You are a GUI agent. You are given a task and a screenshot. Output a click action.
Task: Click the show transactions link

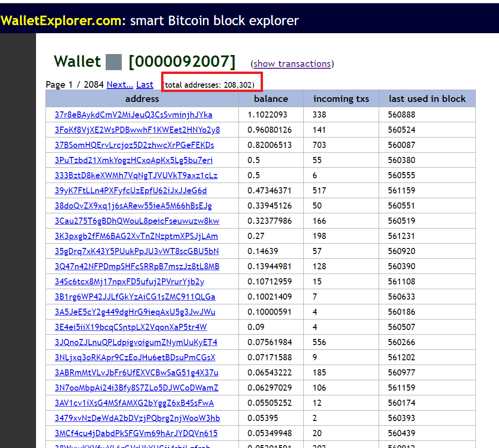(292, 64)
